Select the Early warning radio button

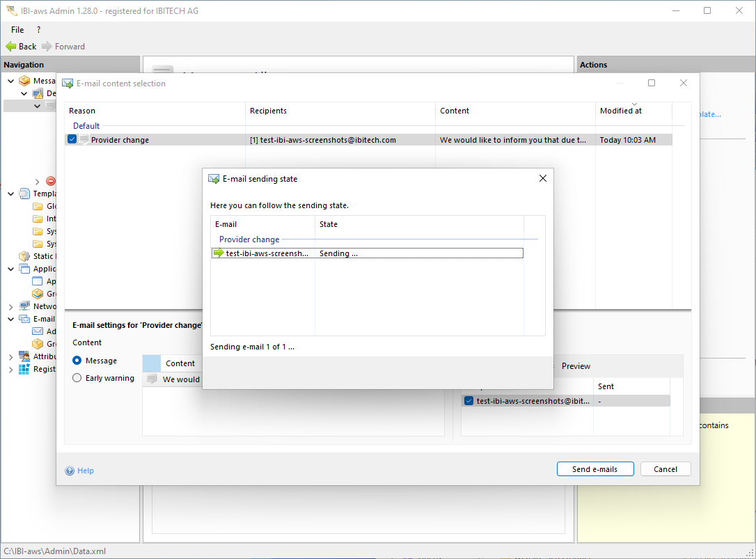(77, 378)
